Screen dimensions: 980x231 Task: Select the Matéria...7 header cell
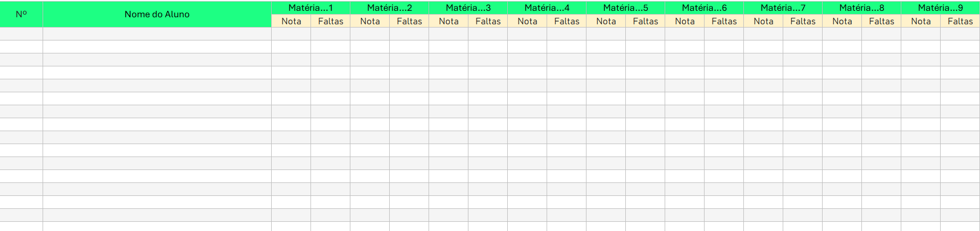(783, 8)
